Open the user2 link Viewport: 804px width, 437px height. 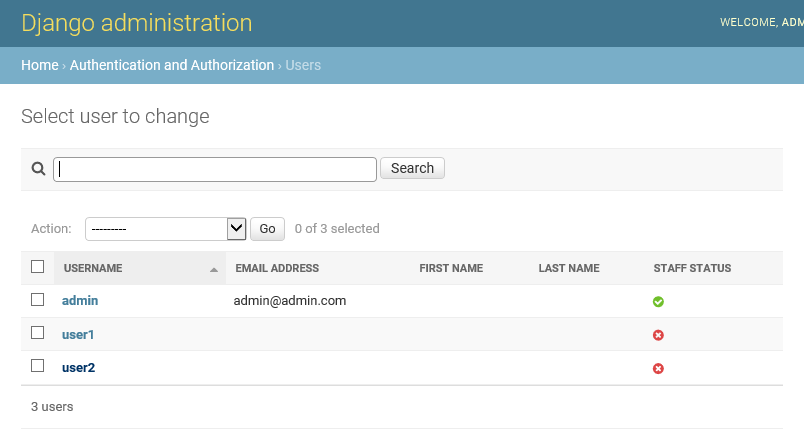pyautogui.click(x=78, y=368)
